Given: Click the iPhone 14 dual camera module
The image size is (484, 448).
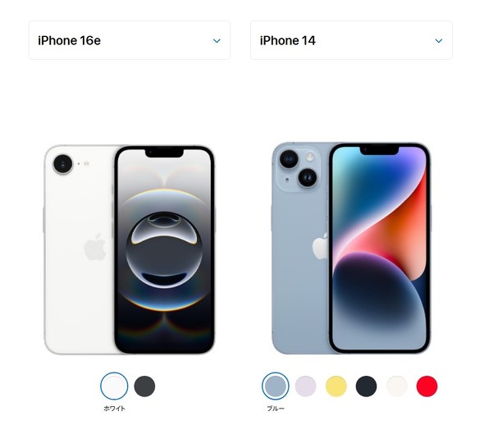Looking at the screenshot, I should tap(298, 168).
